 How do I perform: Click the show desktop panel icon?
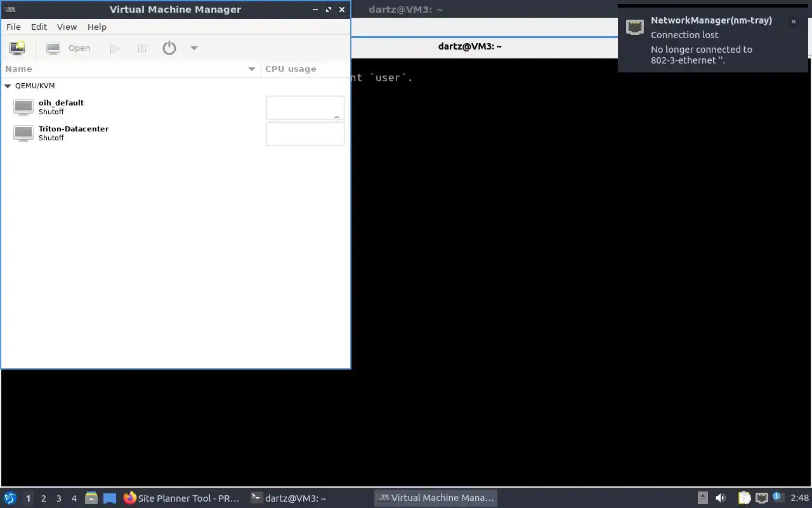point(110,498)
